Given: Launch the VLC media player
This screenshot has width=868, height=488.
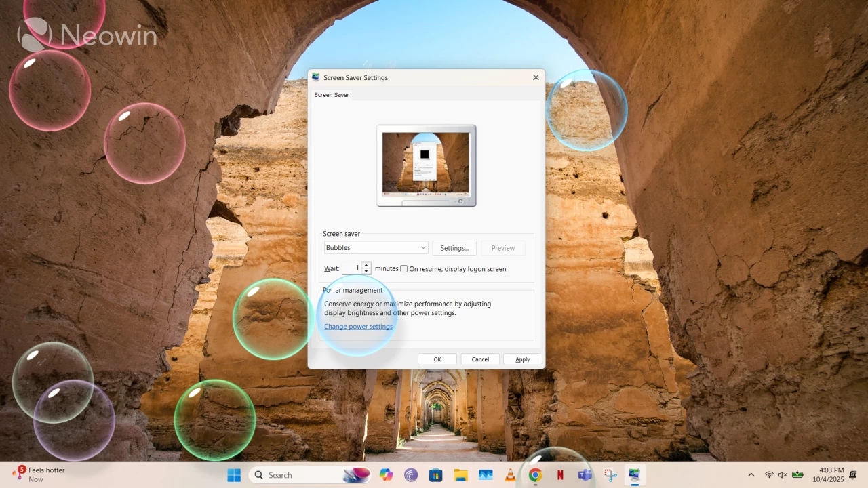Looking at the screenshot, I should click(511, 474).
